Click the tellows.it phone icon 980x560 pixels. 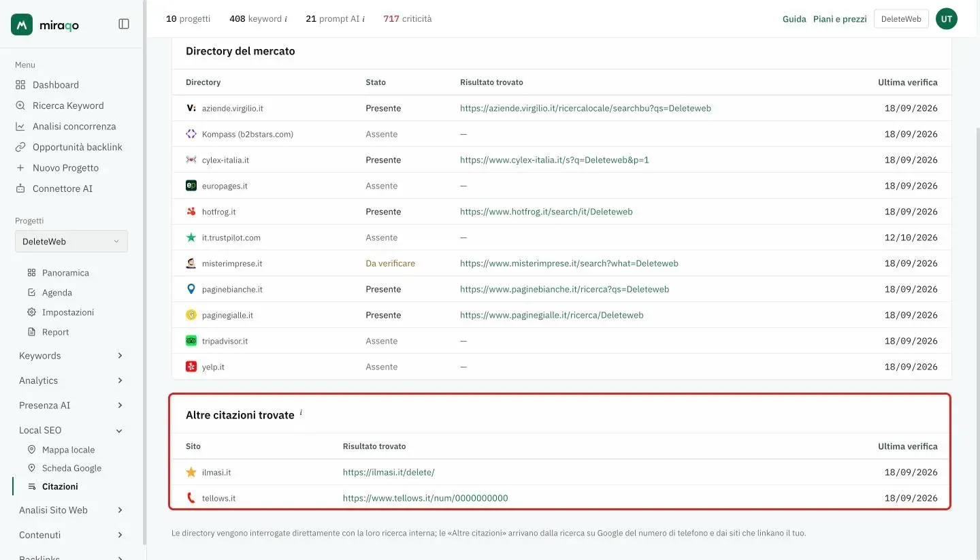(191, 498)
